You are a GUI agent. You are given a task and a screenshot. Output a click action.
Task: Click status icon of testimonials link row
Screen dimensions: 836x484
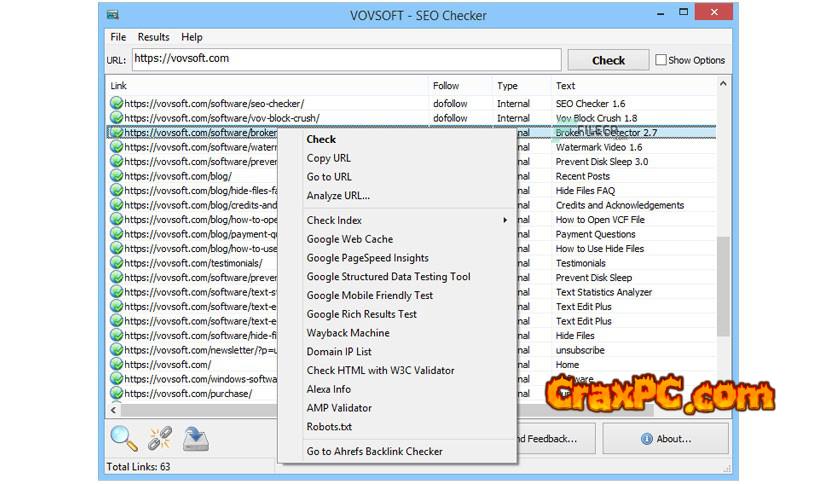(116, 263)
